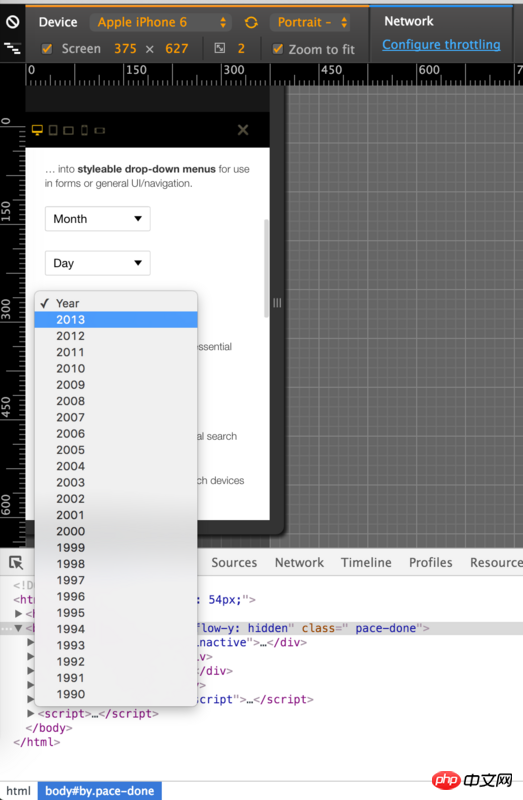Edit the screen height value 627
The image size is (523, 800).
pyautogui.click(x=177, y=49)
